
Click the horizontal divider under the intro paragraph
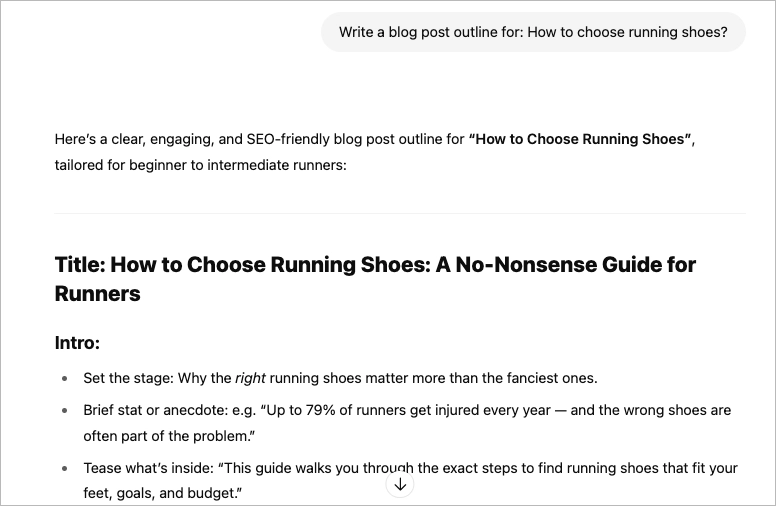[x=400, y=213]
